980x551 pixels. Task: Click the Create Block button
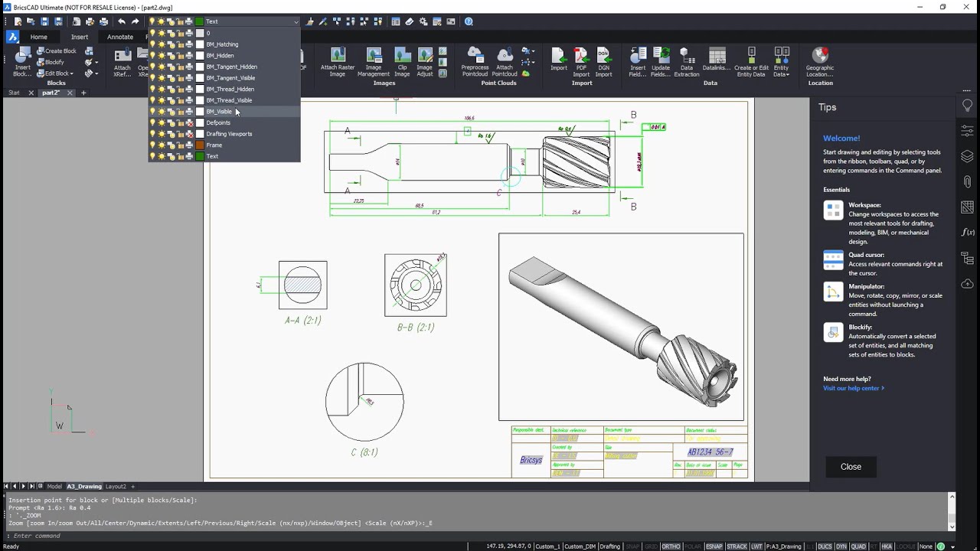click(57, 51)
